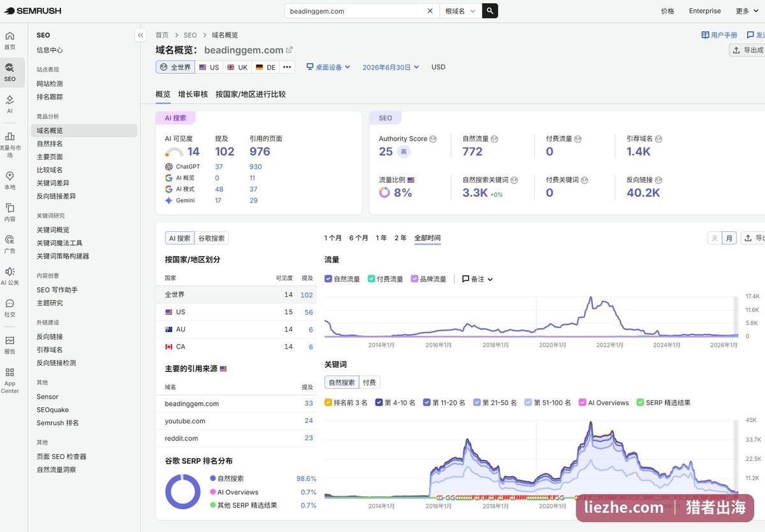The image size is (765, 532).
Task: Expand the 备注 notes dropdown
Action: [477, 279]
